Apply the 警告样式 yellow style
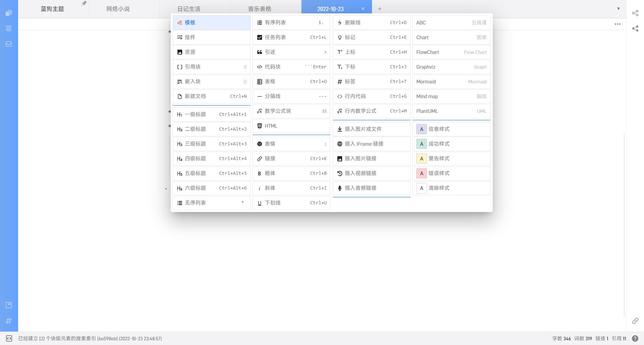The height and width of the screenshot is (345, 644). click(451, 158)
